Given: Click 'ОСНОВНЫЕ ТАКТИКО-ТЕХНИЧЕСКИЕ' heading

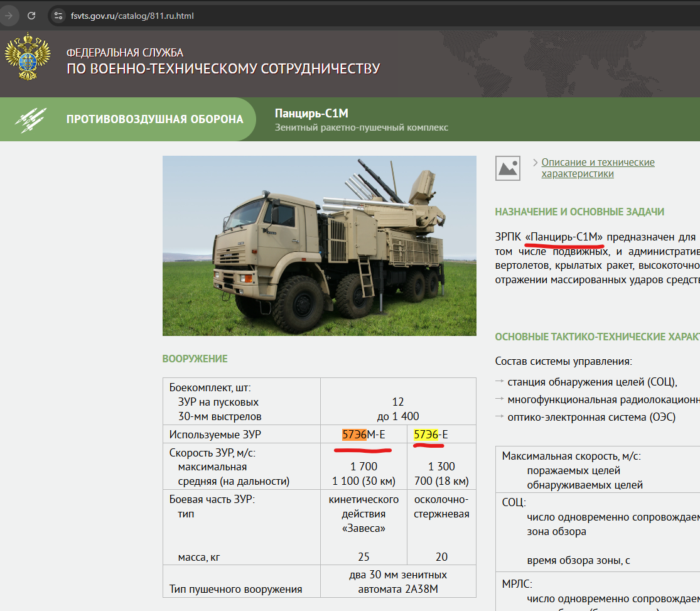Looking at the screenshot, I should click(597, 337).
